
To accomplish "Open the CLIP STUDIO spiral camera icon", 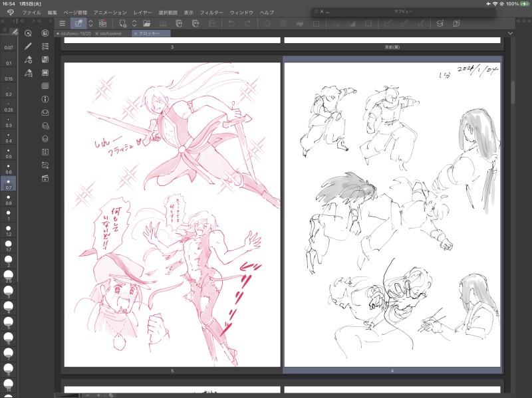I will coord(103,23).
